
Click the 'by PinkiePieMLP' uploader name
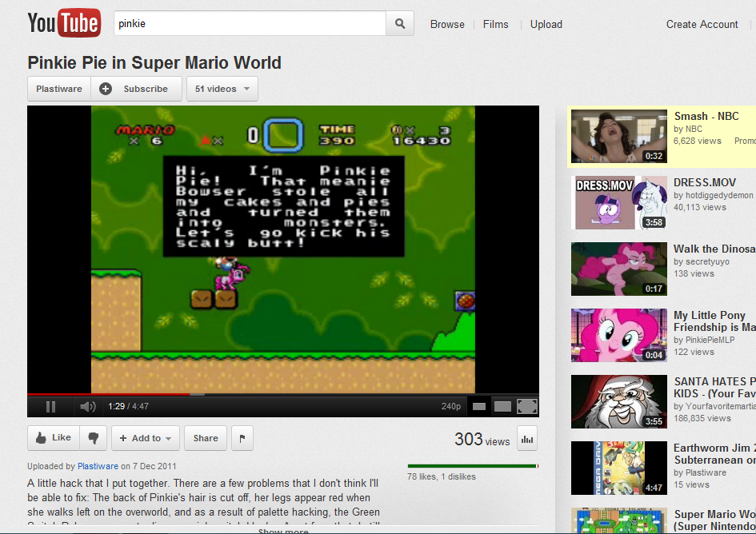(x=704, y=340)
